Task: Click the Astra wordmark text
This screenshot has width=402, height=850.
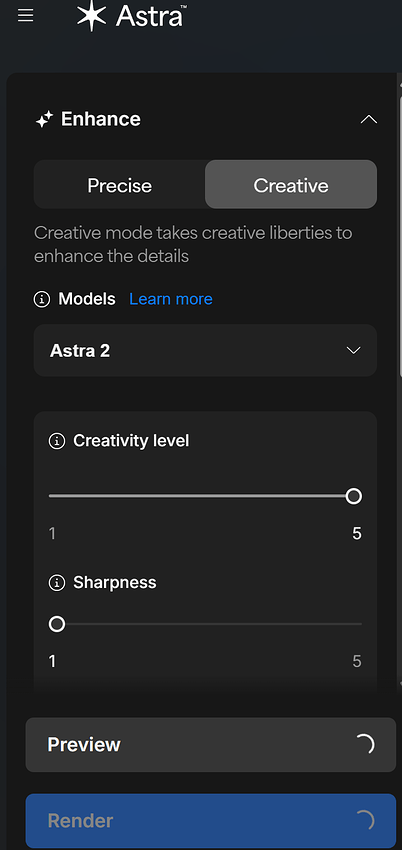Action: point(151,16)
